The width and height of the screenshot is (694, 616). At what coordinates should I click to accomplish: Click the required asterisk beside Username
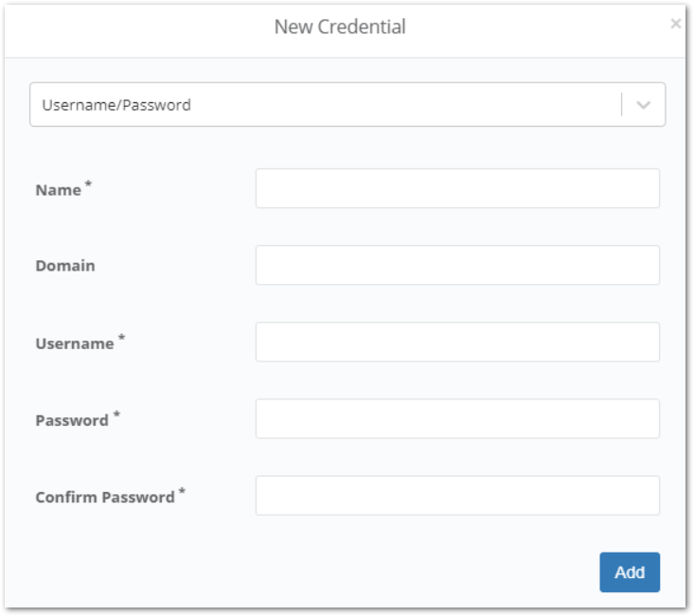coord(122,339)
